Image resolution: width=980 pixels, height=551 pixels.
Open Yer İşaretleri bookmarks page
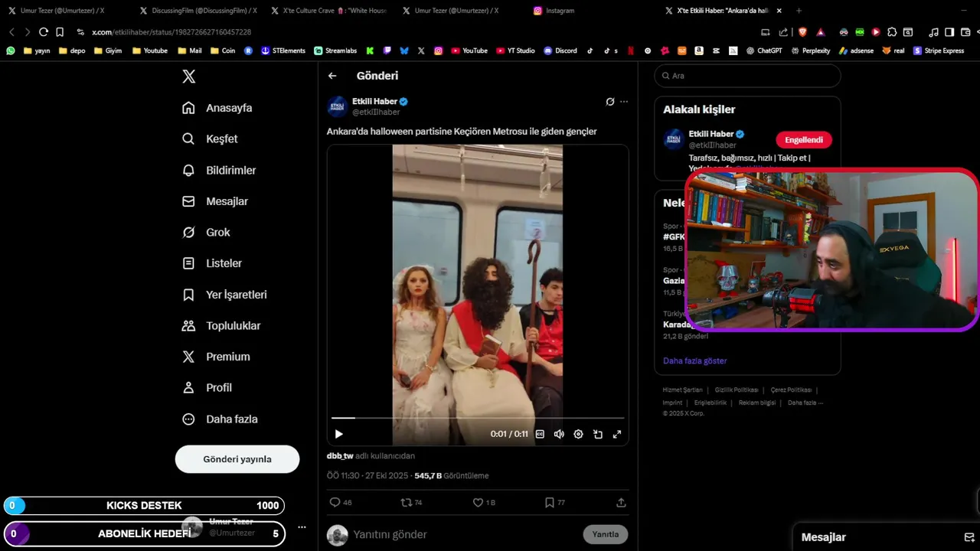[224, 295]
